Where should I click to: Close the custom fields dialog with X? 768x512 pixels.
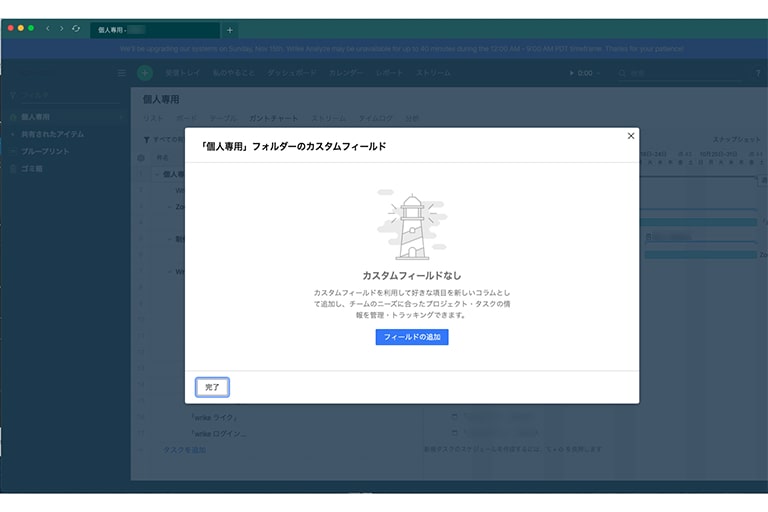coord(630,136)
